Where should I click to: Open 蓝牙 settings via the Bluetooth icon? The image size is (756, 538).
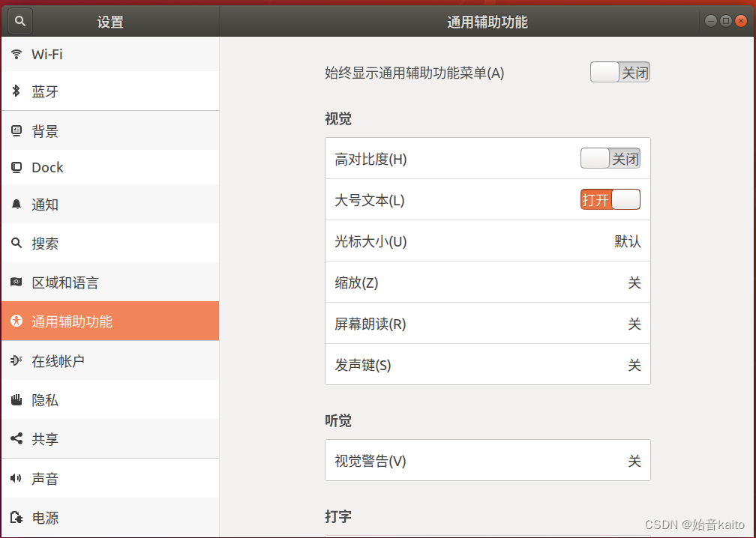click(x=16, y=91)
